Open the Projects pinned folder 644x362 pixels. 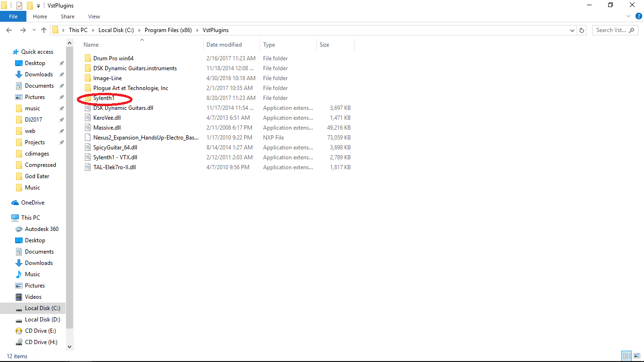tap(35, 142)
